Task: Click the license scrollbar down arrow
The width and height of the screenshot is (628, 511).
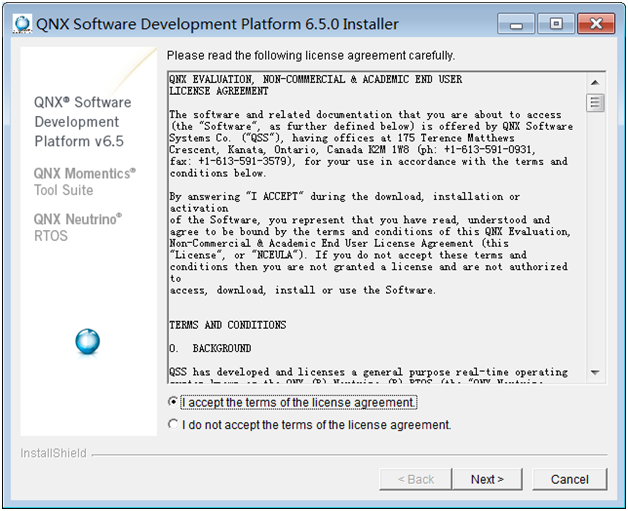Action: click(595, 372)
